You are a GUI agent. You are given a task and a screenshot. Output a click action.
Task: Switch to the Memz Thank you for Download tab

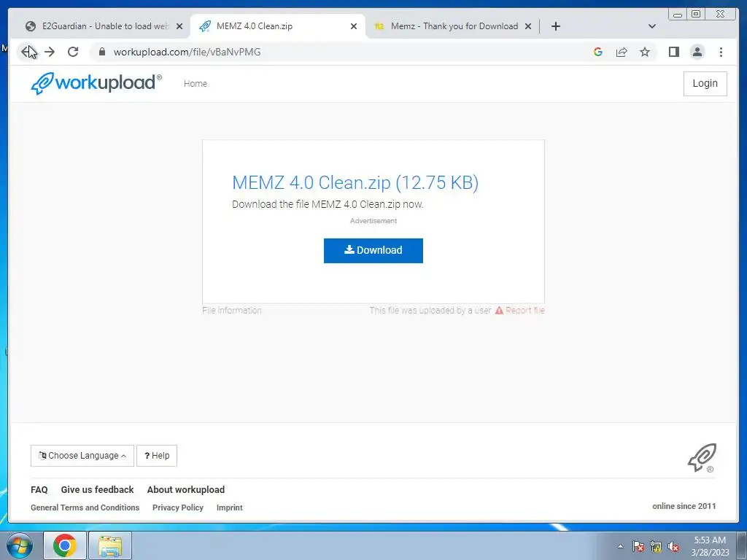tap(453, 26)
